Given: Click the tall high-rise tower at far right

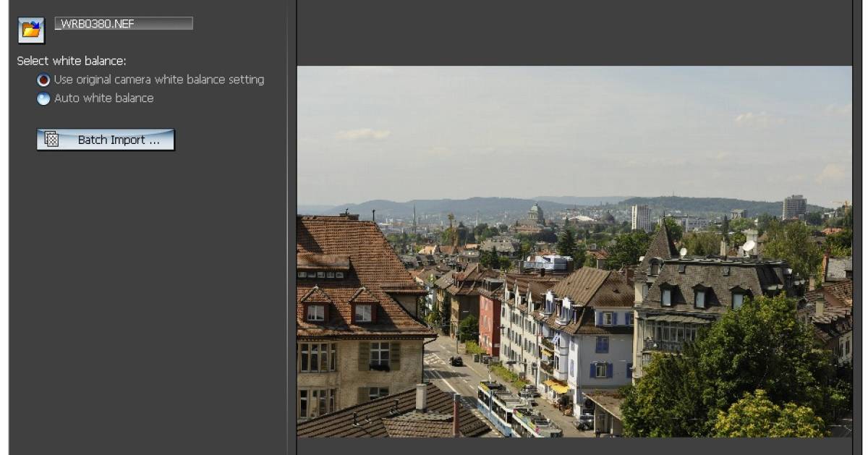Looking at the screenshot, I should coord(793,207).
